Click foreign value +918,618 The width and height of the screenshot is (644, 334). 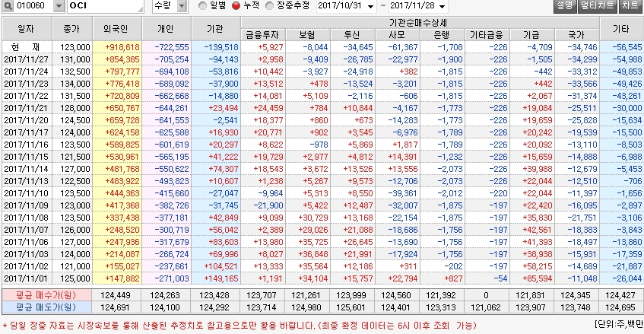[122, 47]
